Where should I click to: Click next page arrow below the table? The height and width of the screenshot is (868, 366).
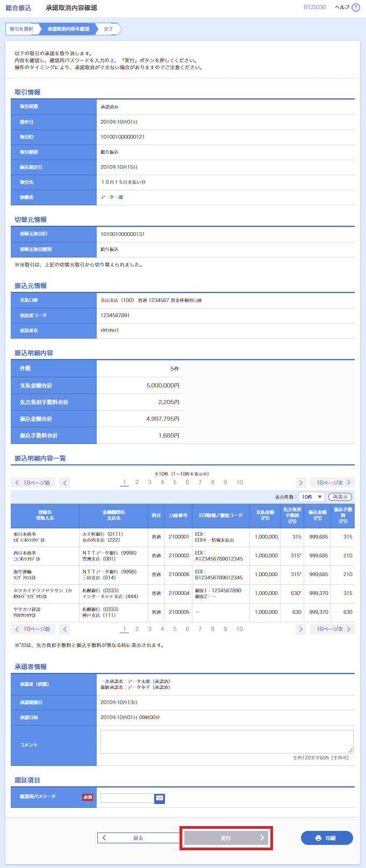(301, 629)
